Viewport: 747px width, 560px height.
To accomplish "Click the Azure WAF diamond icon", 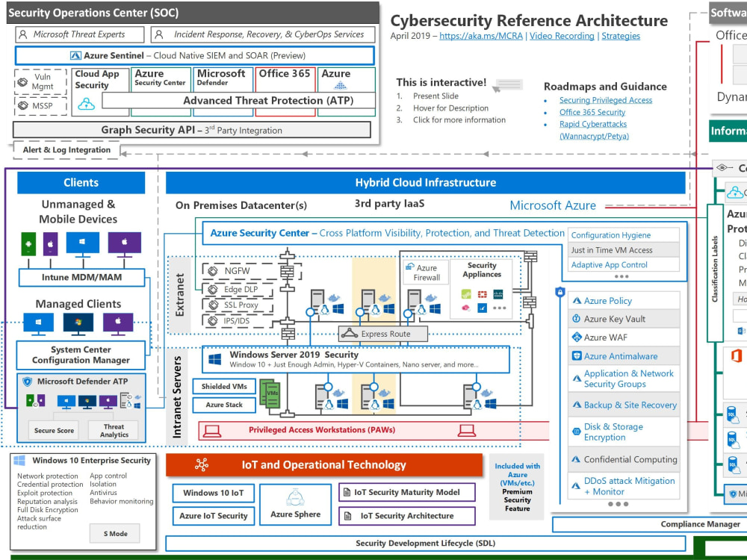I will 577,337.
